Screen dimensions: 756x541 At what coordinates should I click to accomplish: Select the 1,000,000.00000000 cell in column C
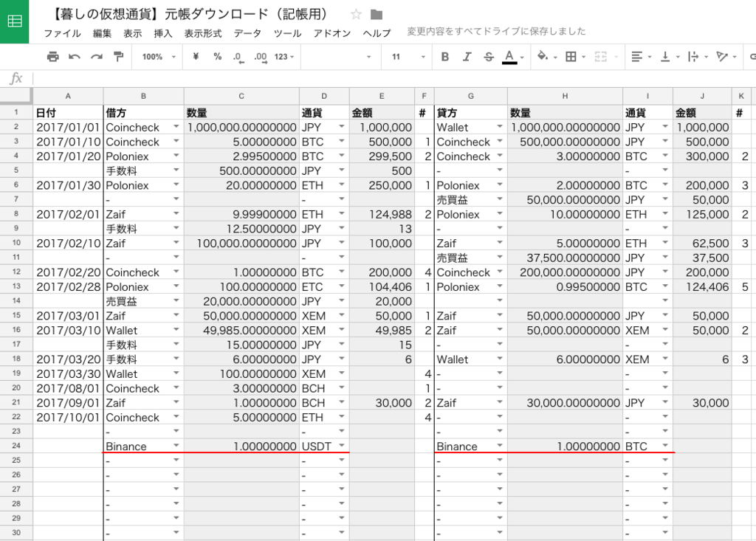pos(241,127)
